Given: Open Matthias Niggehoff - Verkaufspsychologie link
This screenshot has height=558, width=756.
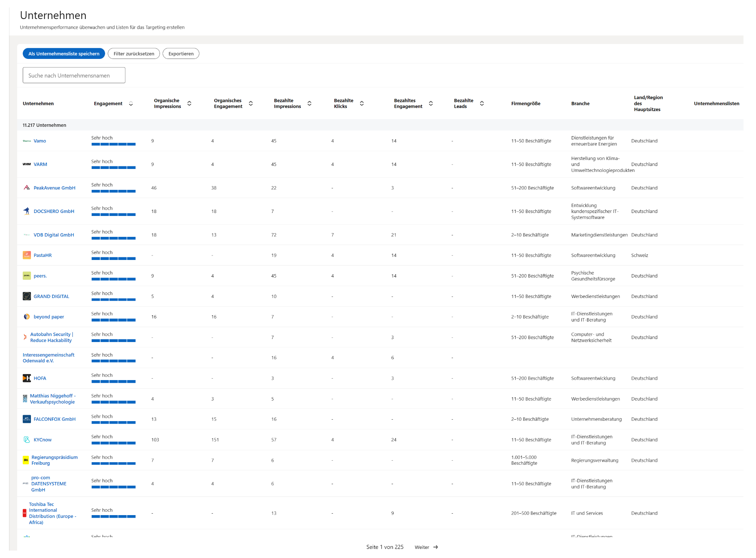Looking at the screenshot, I should tap(53, 399).
